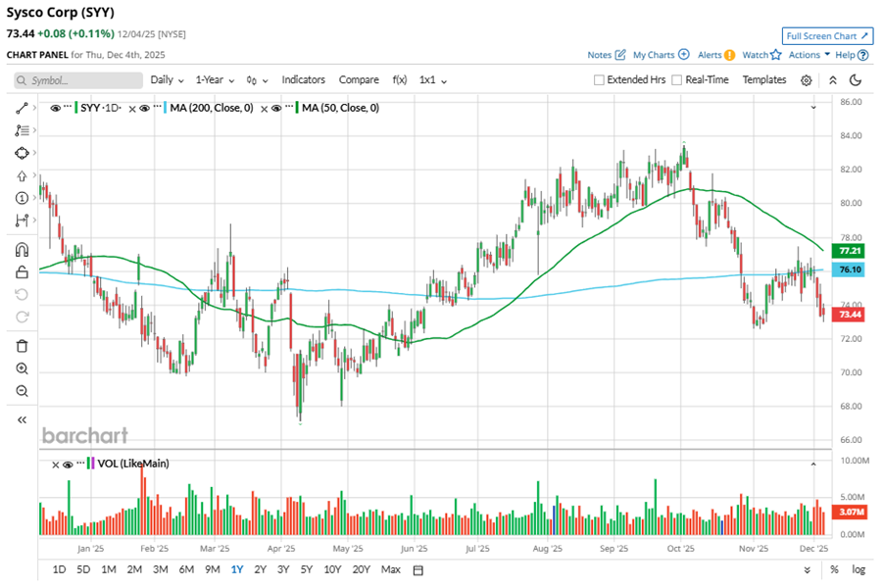Screen dimensions: 884x588
Task: Open MA 200 options menu
Action: click(x=157, y=106)
